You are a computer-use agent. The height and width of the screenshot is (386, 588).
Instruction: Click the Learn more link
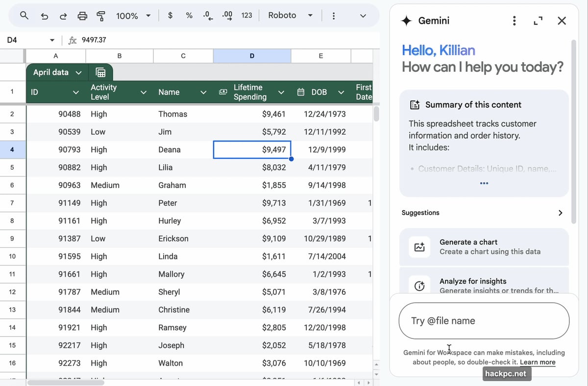click(538, 362)
